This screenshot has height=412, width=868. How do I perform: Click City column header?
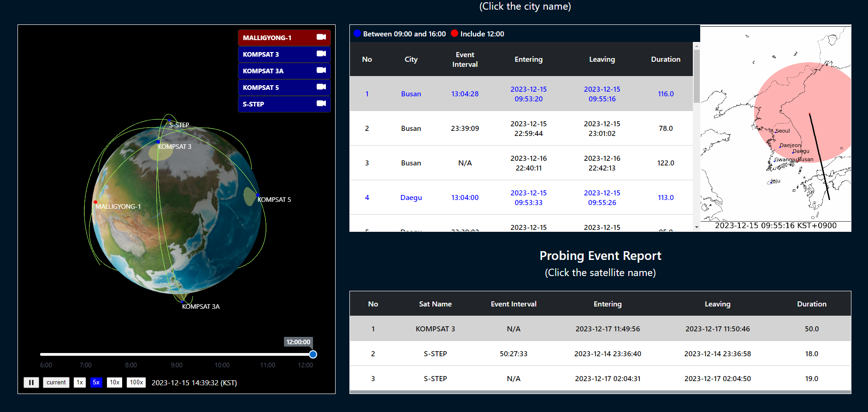[411, 59]
